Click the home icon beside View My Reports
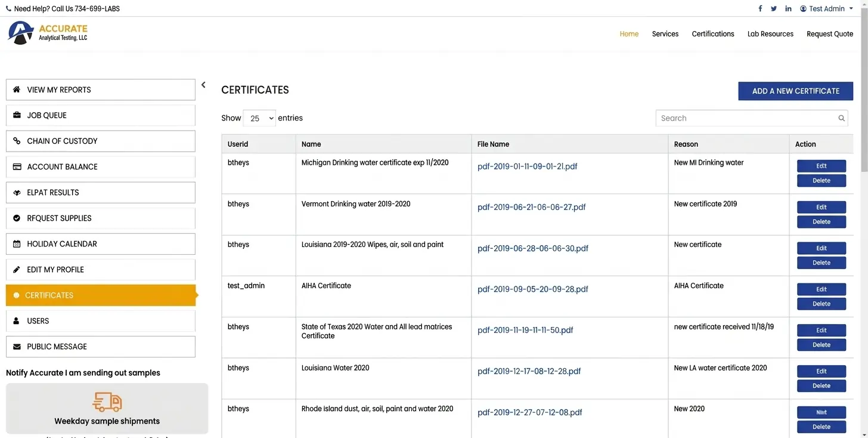The width and height of the screenshot is (868, 438). pyautogui.click(x=17, y=90)
